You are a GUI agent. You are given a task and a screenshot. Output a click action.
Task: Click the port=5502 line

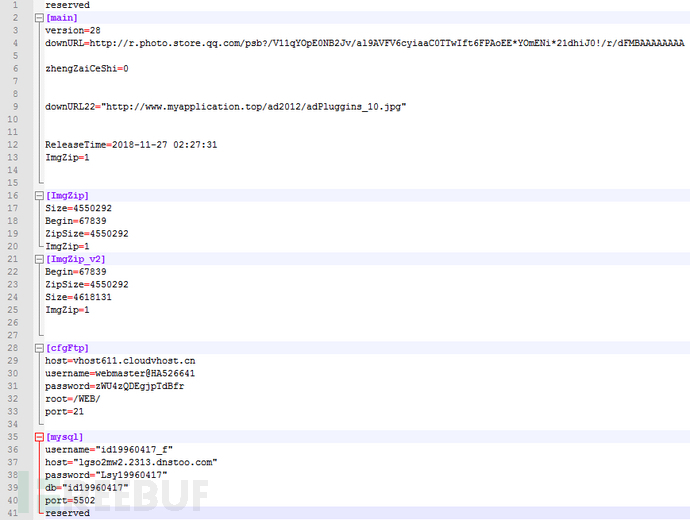[x=70, y=501]
